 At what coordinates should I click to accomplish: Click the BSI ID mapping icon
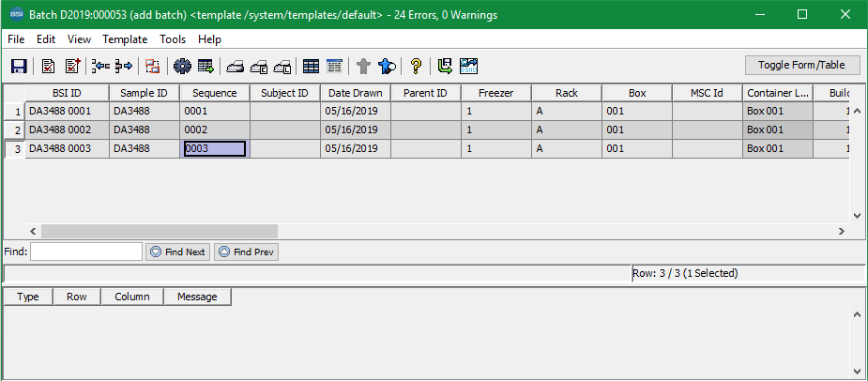pos(468,66)
